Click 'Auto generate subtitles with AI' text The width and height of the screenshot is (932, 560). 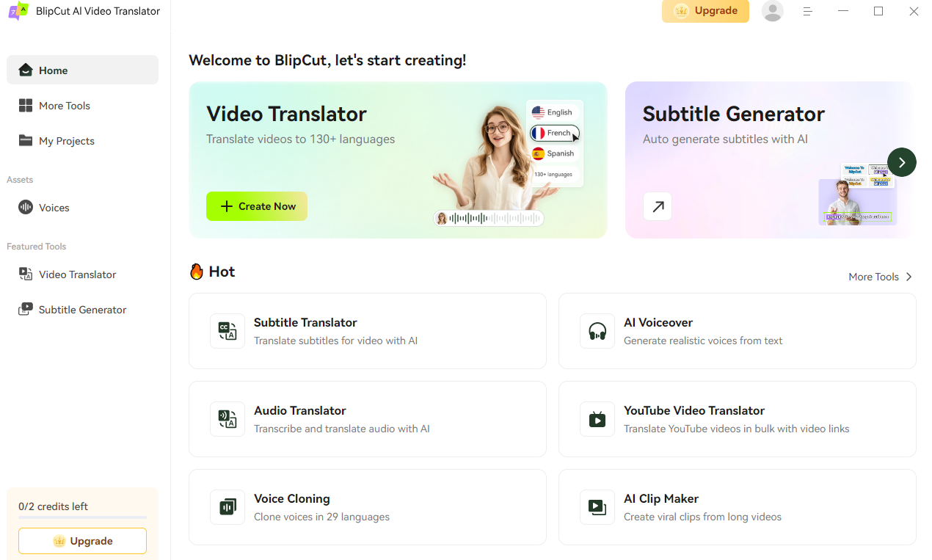[725, 139]
